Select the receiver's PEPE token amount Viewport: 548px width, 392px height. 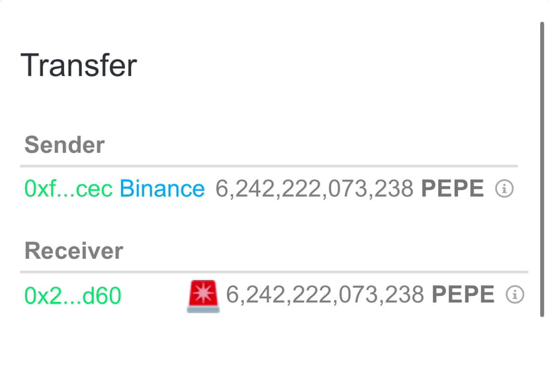point(328,294)
